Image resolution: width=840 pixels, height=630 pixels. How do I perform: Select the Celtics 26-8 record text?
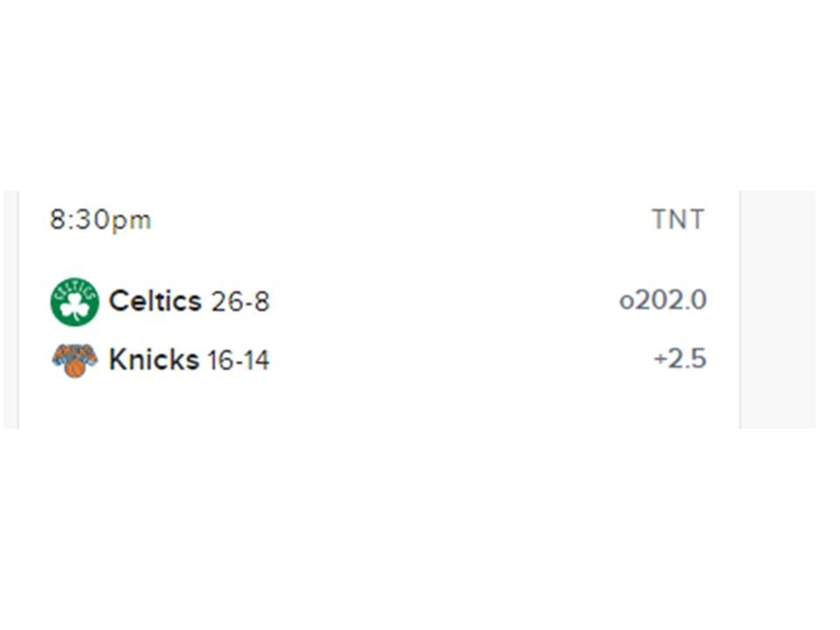pos(240,302)
